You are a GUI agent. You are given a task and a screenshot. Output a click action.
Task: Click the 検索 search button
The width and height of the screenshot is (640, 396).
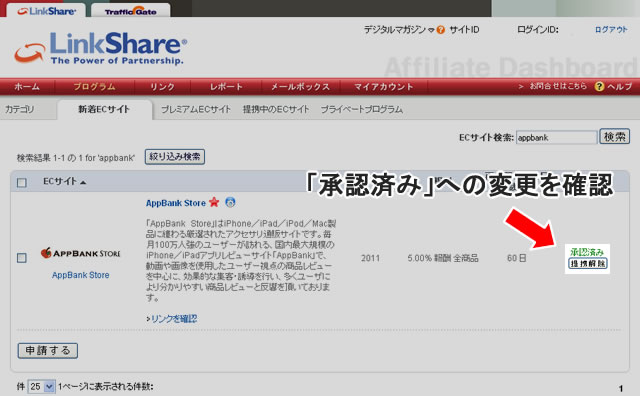click(614, 137)
